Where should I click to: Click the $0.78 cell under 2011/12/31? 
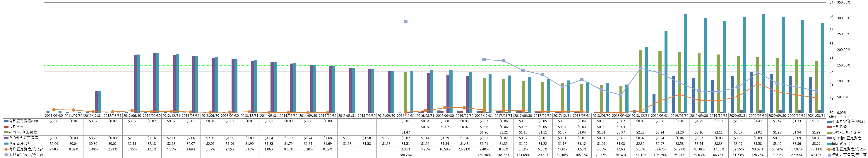(x=93, y=138)
